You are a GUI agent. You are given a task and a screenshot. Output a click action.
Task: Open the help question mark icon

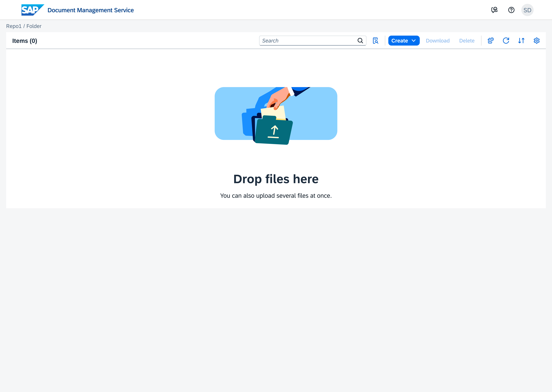pos(511,10)
